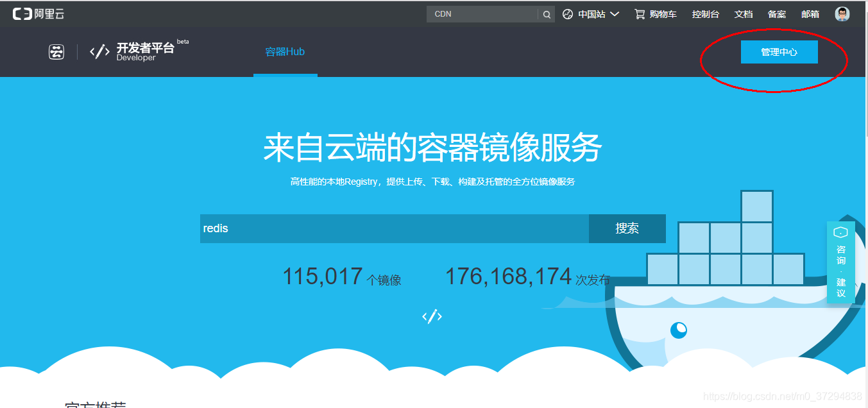Viewport: 868px width, 408px height.
Task: Click the 搜索 search button
Action: click(x=627, y=228)
